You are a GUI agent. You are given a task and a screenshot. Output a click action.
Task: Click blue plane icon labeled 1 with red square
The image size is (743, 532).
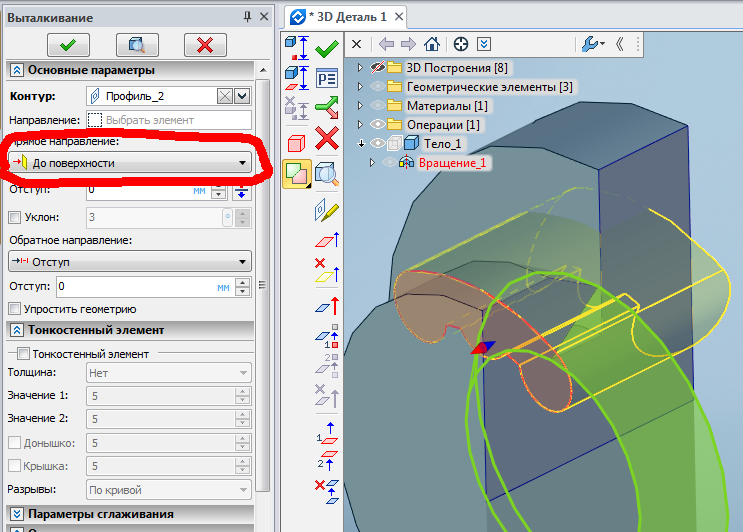327,336
